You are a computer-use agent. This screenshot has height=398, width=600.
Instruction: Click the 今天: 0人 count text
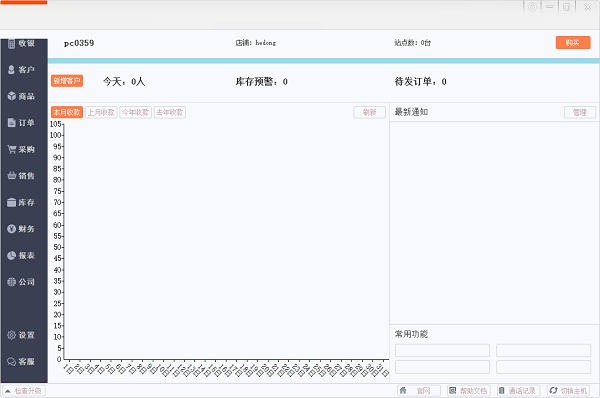(x=124, y=82)
